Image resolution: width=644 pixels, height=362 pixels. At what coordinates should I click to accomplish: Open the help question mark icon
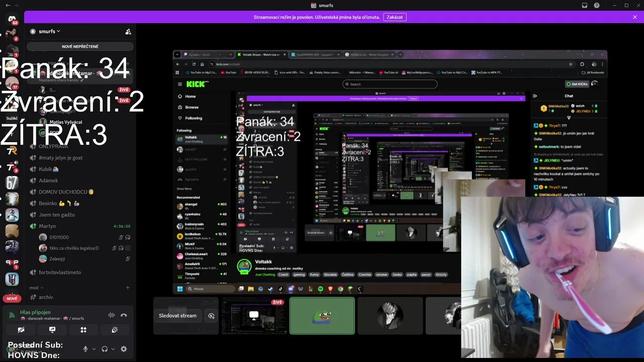[x=597, y=5]
